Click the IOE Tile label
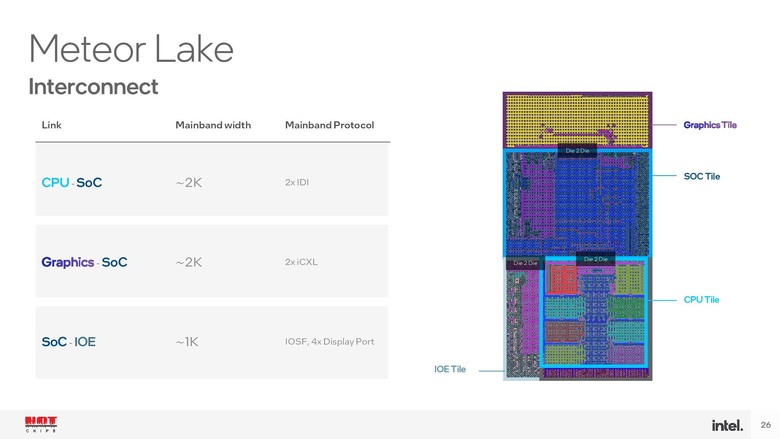780x439 pixels. click(450, 369)
